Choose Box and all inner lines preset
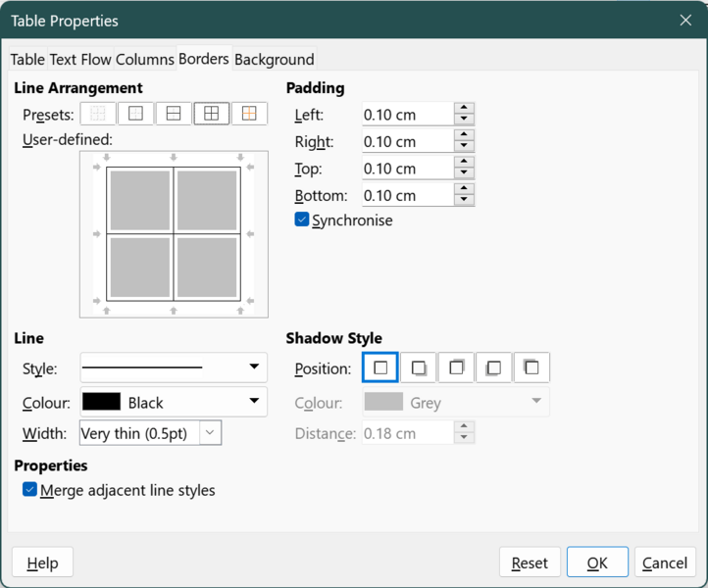708x588 pixels. (211, 114)
